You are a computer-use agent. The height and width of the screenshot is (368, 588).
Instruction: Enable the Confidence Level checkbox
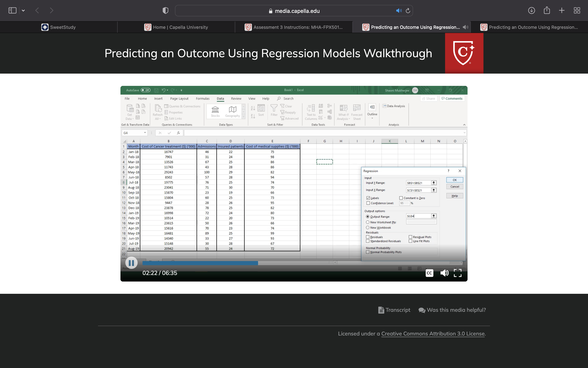(368, 203)
